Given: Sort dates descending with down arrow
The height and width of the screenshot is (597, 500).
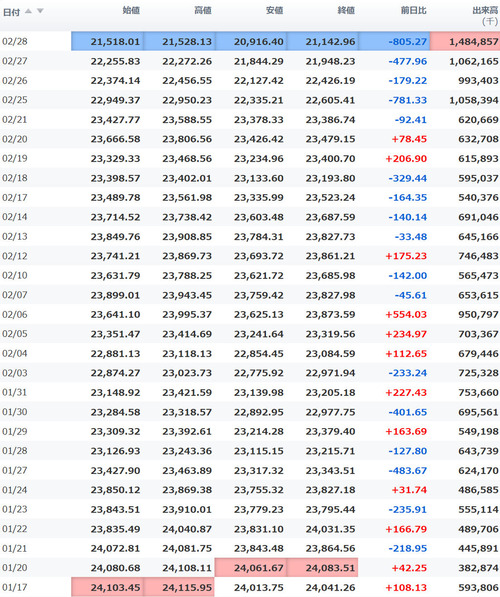Looking at the screenshot, I should (x=40, y=11).
